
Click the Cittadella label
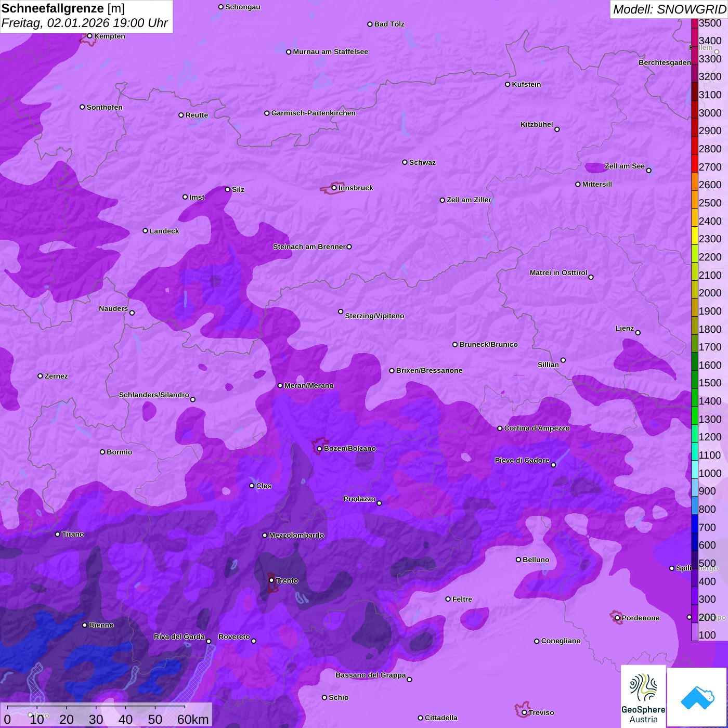pos(441,718)
